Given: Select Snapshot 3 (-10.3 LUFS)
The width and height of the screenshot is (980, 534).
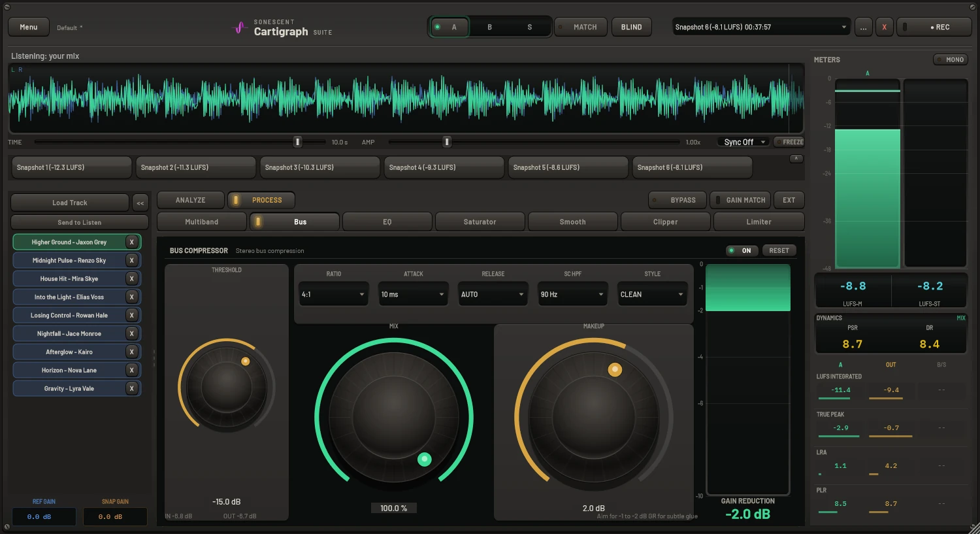Looking at the screenshot, I should 319,167.
